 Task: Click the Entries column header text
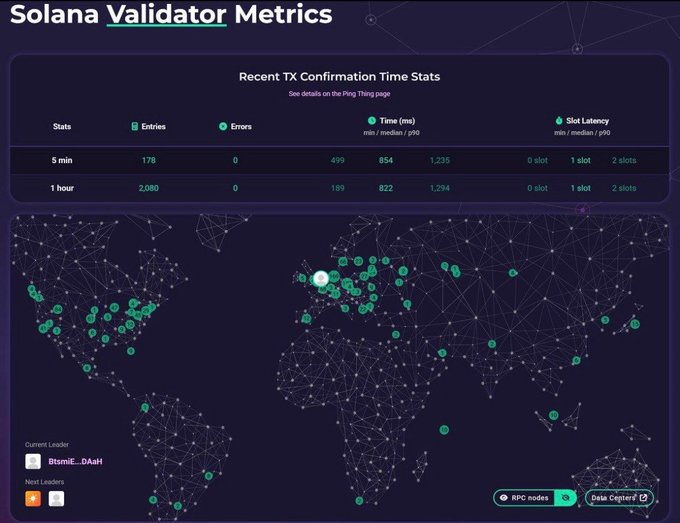point(154,127)
